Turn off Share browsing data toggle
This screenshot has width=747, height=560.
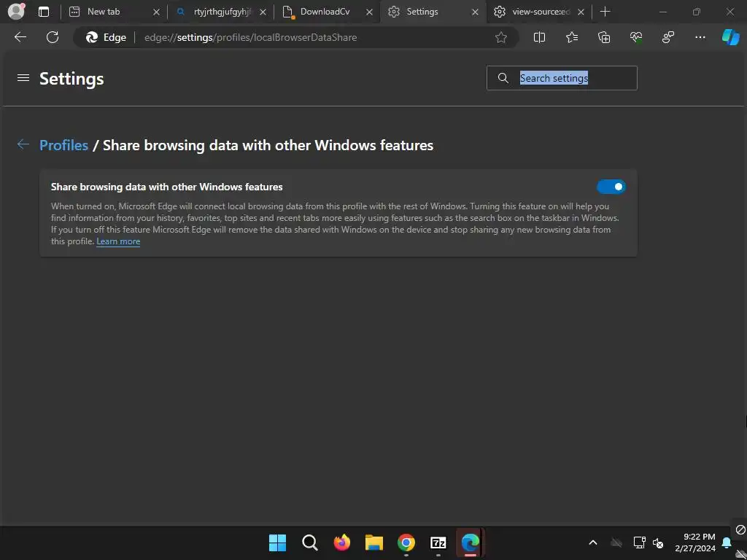pyautogui.click(x=611, y=187)
